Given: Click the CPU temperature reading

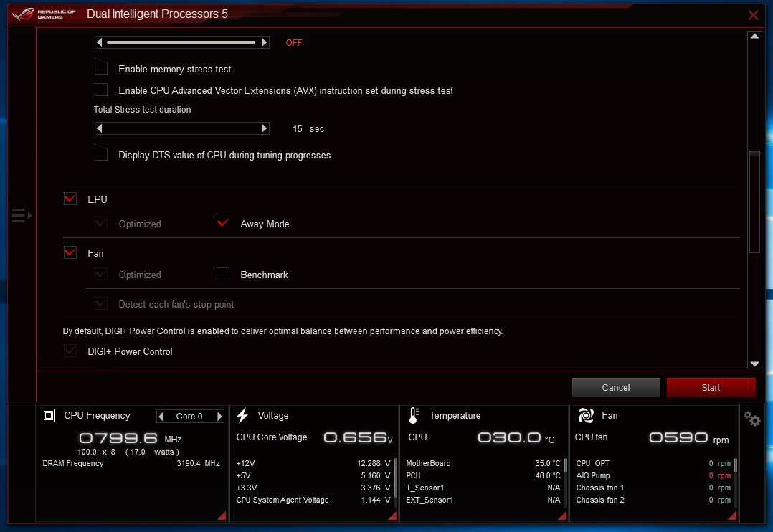Looking at the screenshot, I should pyautogui.click(x=516, y=438).
